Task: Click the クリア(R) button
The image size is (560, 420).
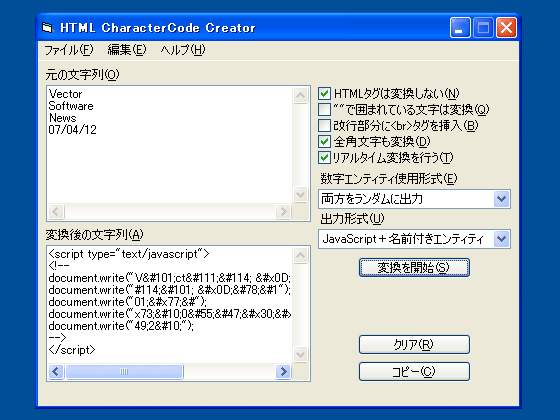Action: 414,344
